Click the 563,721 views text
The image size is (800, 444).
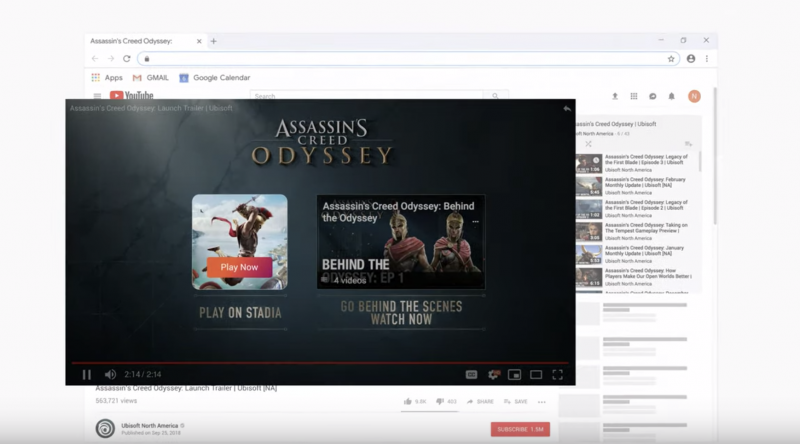116,401
